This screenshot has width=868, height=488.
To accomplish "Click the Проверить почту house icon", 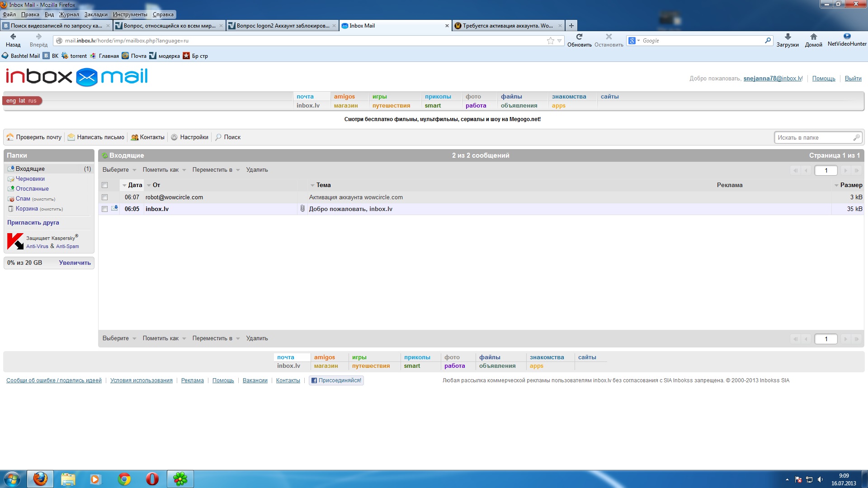I will tap(10, 137).
